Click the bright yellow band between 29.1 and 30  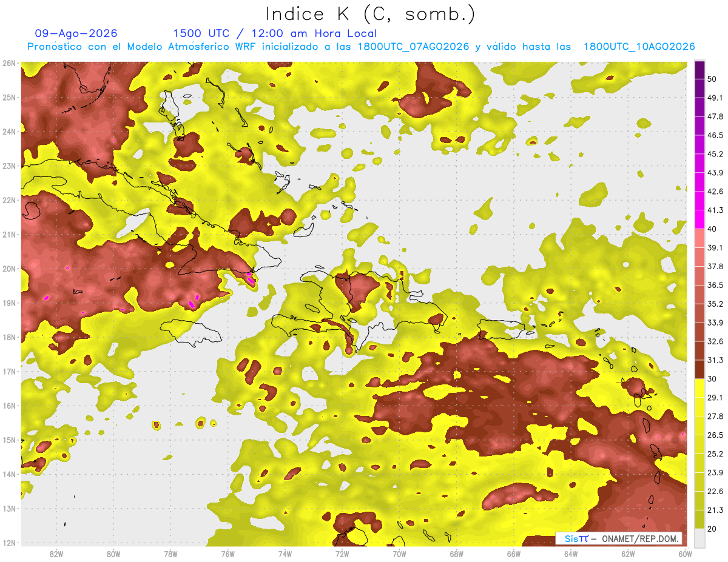[699, 387]
